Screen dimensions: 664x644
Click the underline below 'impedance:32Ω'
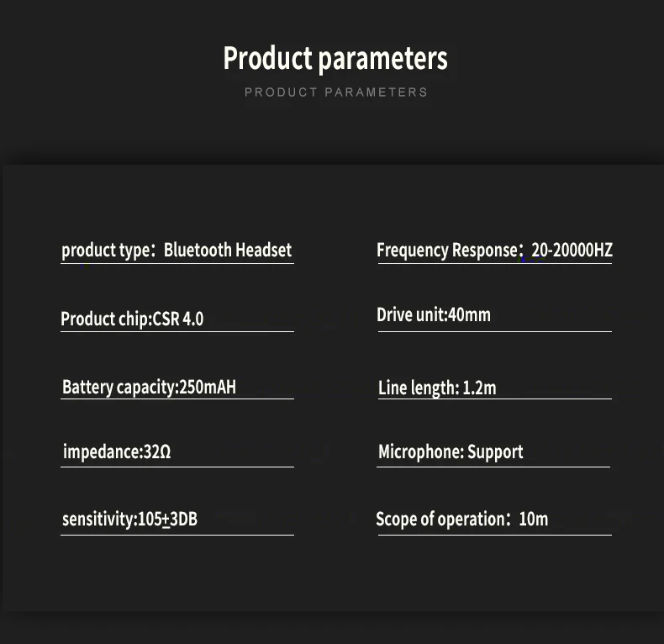click(x=177, y=467)
